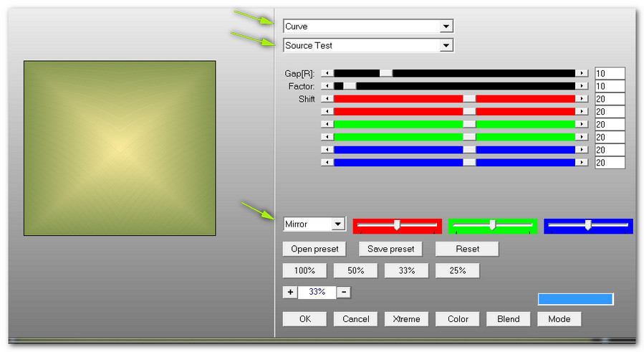Click left arrow of Gap[R] slider
644x352 pixels.
pos(327,73)
